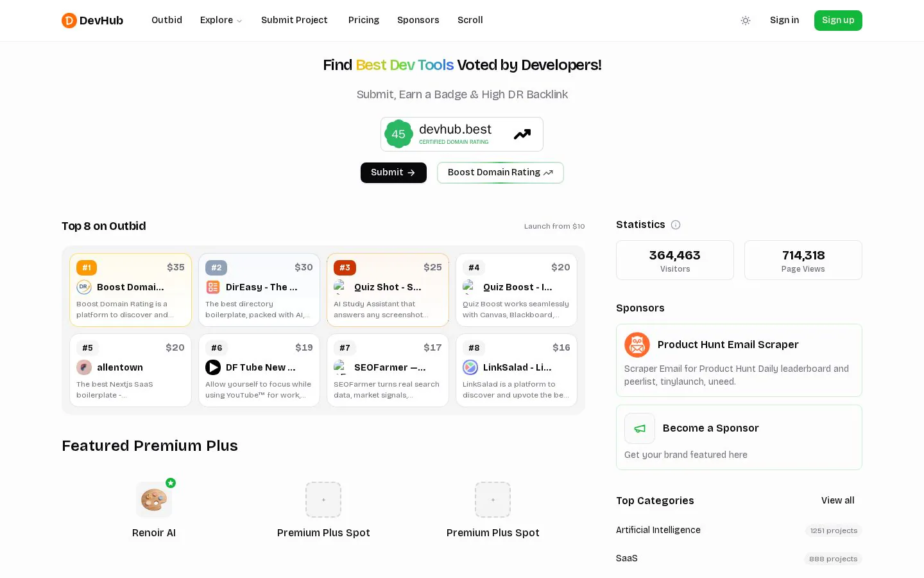Click the LinkSalad project icon
The image size is (924, 578).
click(470, 367)
